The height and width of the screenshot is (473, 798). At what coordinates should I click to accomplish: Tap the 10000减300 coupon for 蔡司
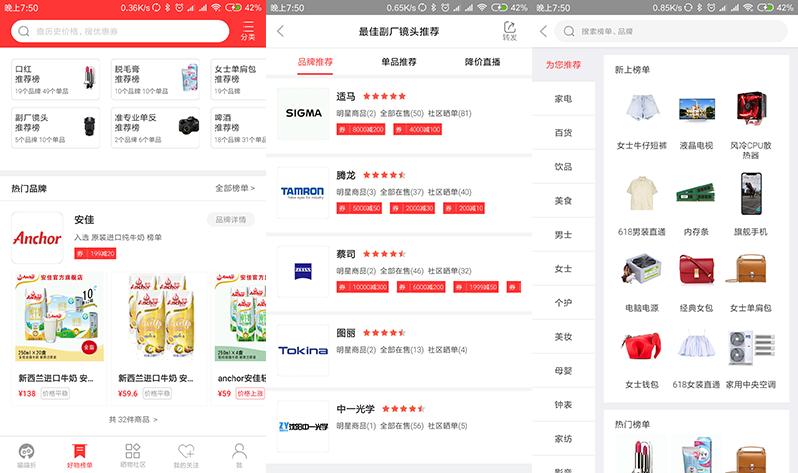pyautogui.click(x=362, y=287)
